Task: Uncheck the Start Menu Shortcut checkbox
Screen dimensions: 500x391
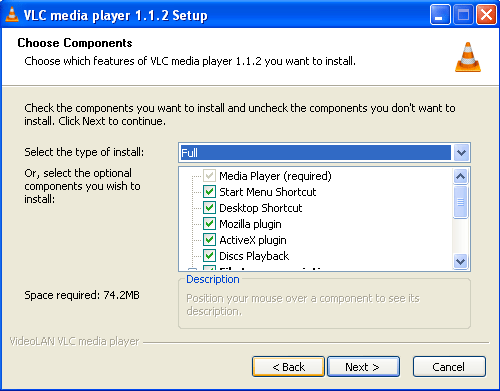Action: tap(209, 192)
